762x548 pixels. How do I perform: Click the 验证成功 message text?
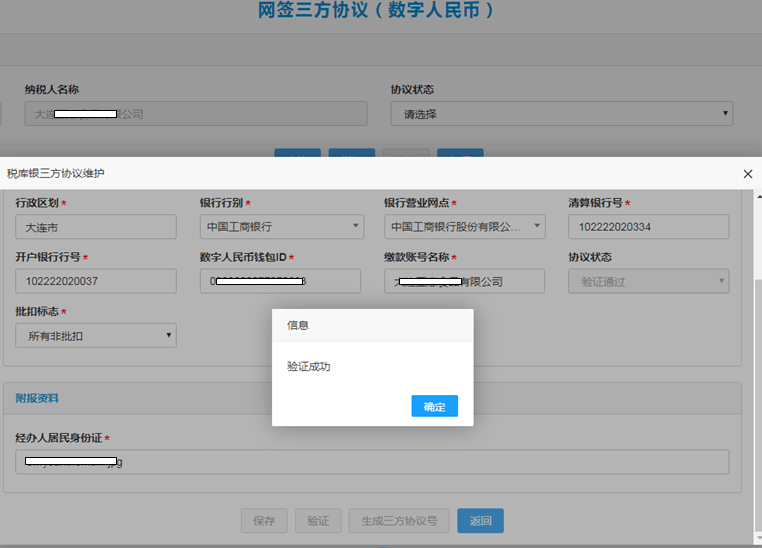(x=309, y=366)
